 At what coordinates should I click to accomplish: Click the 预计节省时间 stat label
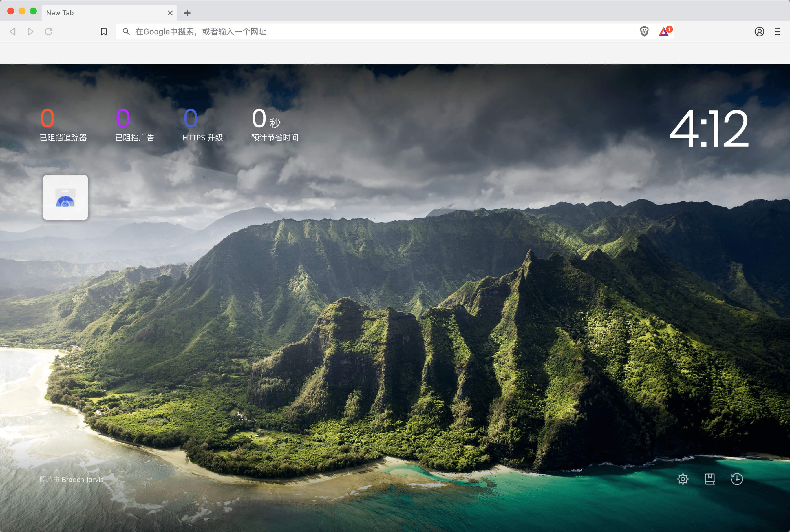tap(275, 138)
